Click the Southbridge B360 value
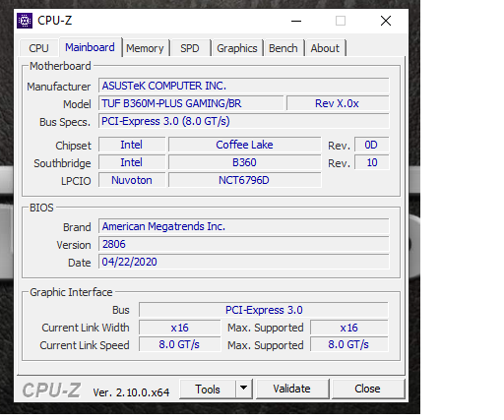 [244, 162]
